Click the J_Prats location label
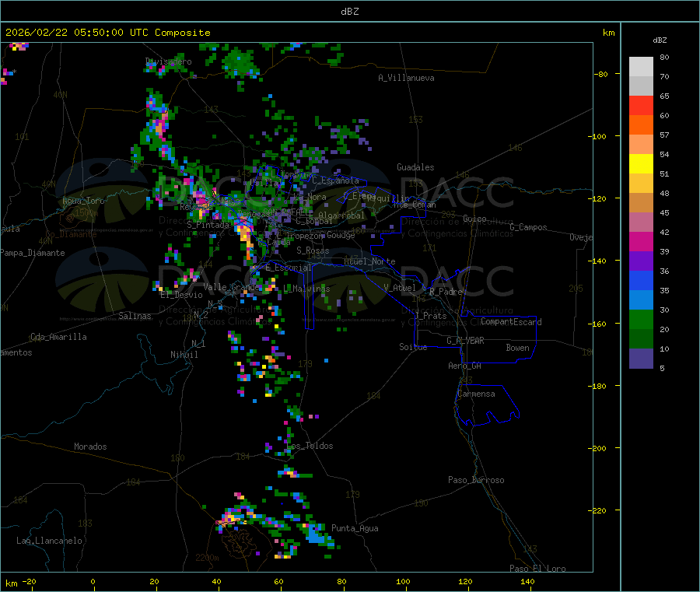Image resolution: width=700 pixels, height=592 pixels. click(431, 315)
